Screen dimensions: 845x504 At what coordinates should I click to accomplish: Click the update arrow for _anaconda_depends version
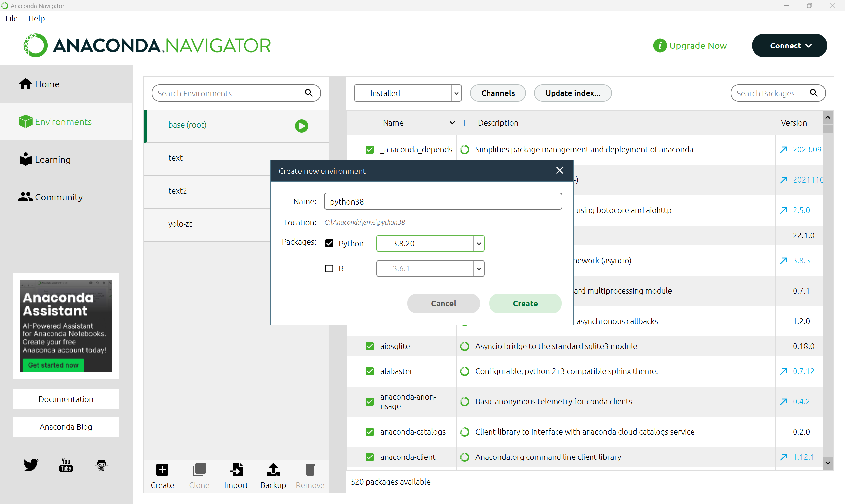(x=784, y=149)
